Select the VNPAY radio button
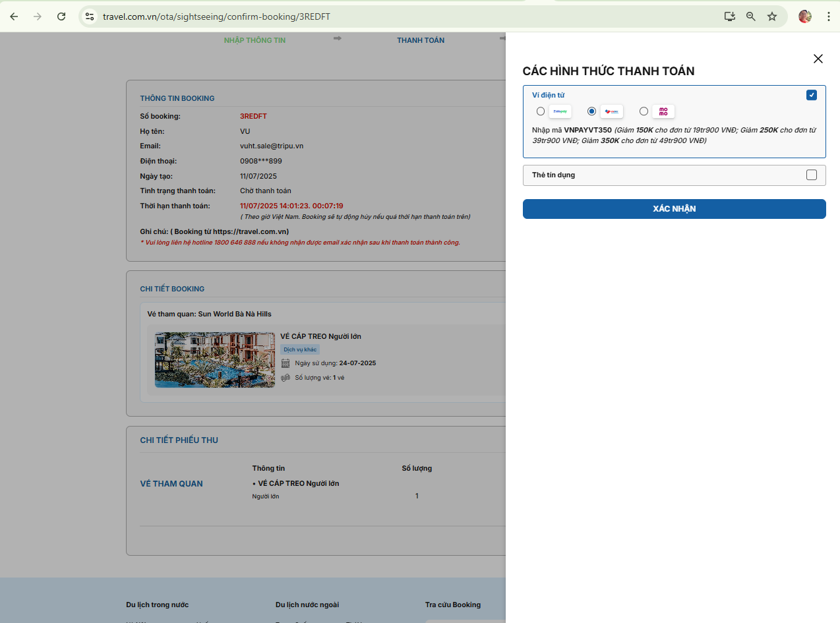Viewport: 840px width, 623px height. [591, 111]
